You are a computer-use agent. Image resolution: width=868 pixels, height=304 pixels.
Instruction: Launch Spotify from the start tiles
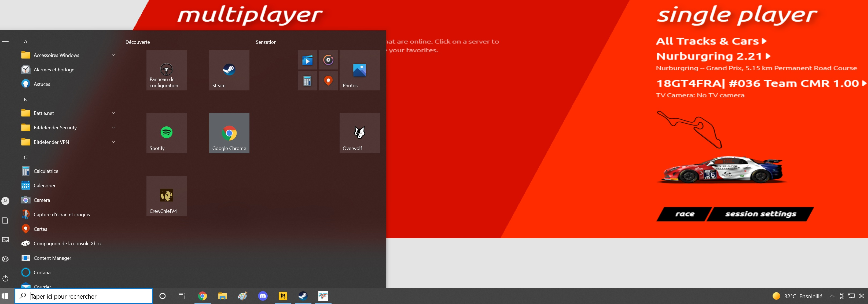[167, 133]
